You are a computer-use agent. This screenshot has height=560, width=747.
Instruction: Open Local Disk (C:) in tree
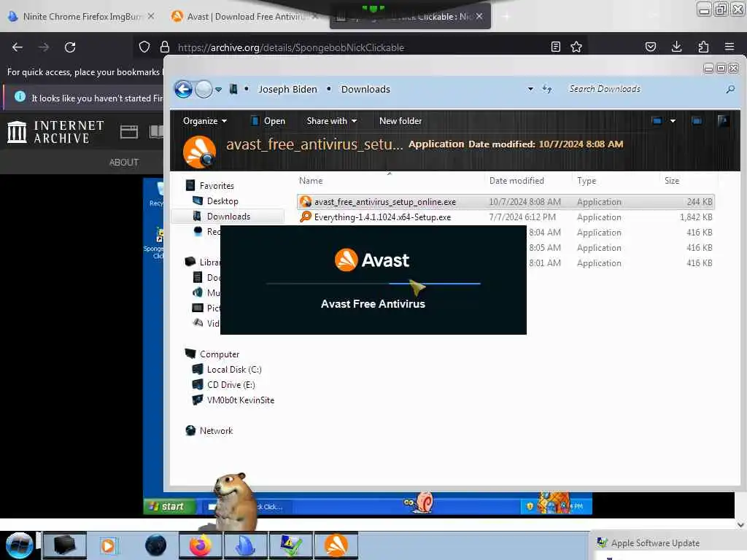(227, 370)
